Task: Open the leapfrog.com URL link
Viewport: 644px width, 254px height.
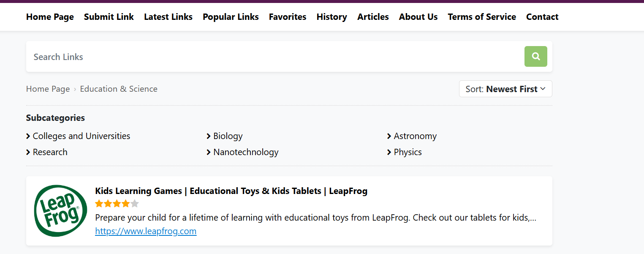Action: click(146, 231)
